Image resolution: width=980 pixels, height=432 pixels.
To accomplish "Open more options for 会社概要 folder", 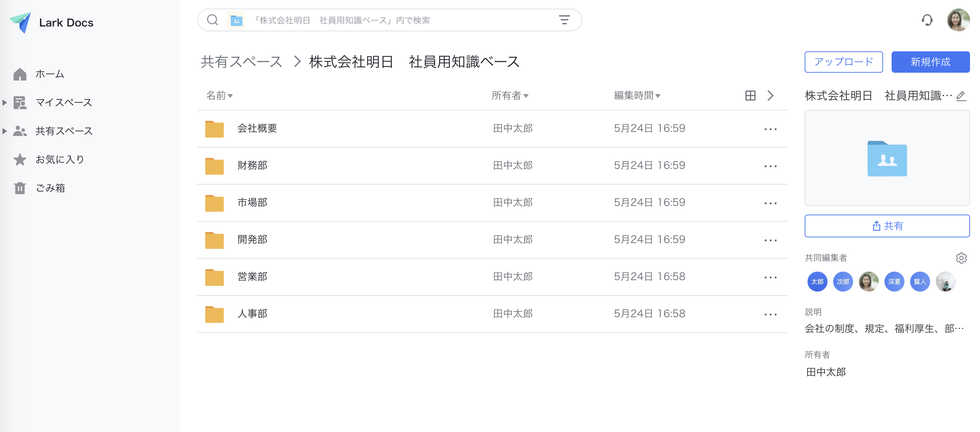I will tap(770, 129).
